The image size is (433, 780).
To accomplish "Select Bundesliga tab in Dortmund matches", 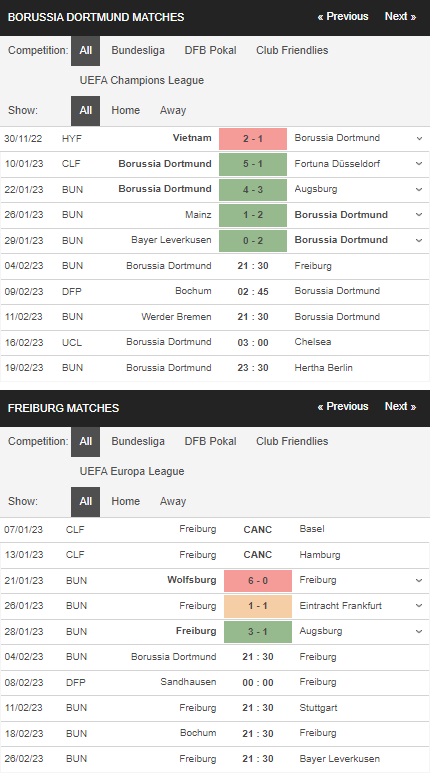I will 138,50.
